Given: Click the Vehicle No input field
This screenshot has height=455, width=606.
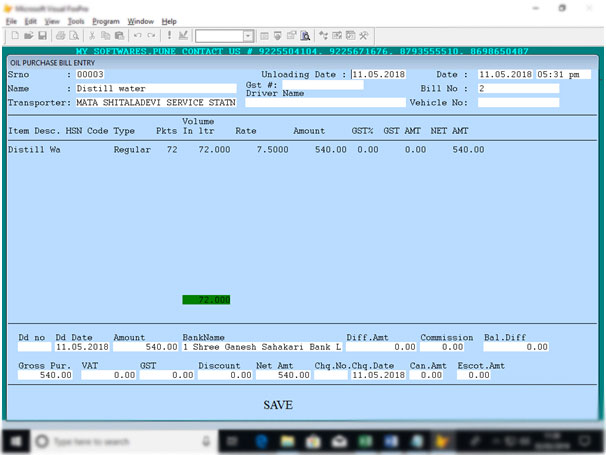Looking at the screenshot, I should tap(519, 102).
